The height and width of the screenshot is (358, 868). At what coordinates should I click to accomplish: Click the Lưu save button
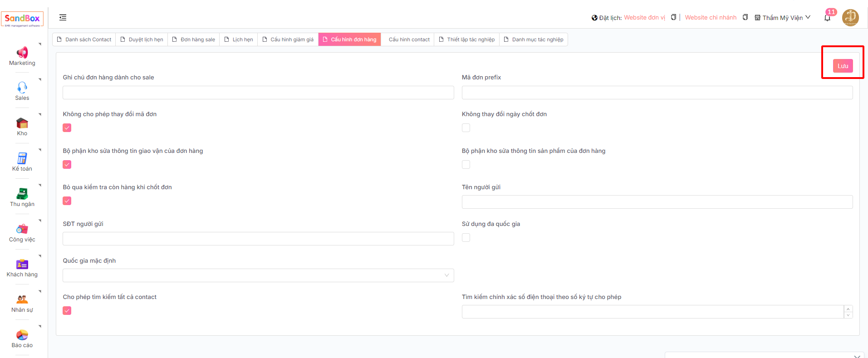click(x=843, y=66)
